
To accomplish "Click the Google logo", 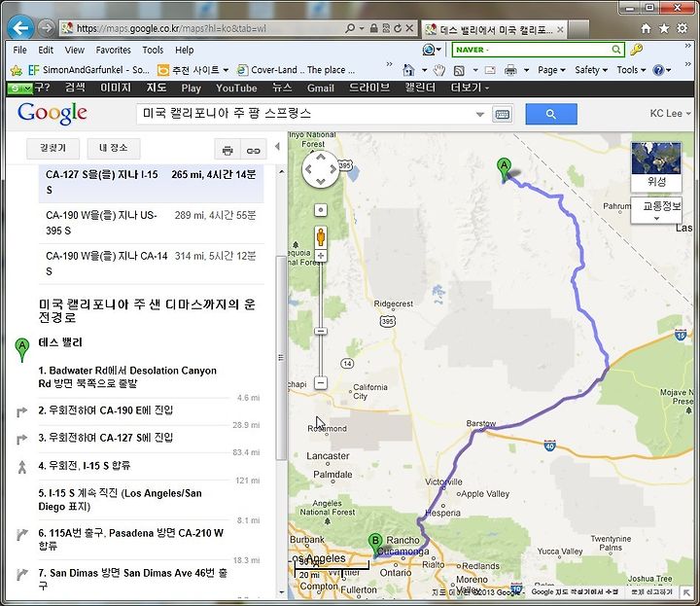I will (x=52, y=114).
